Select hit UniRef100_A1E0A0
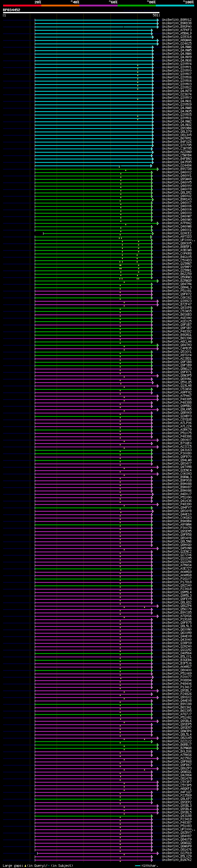Viewport: 197px width, 868px height. coord(177,318)
